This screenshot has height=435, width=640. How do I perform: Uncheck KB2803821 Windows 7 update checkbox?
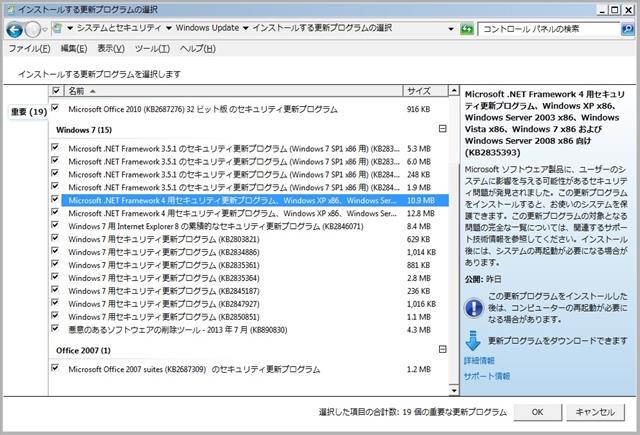[x=55, y=238]
